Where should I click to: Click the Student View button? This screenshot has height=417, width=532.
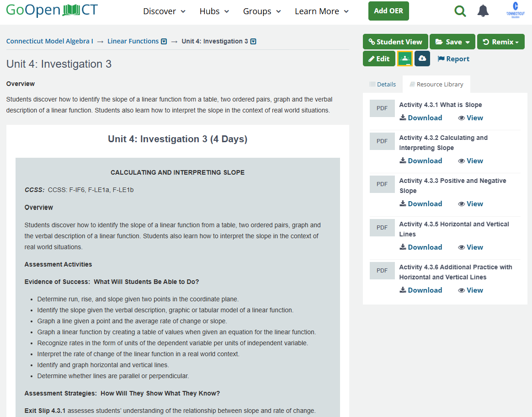(395, 42)
